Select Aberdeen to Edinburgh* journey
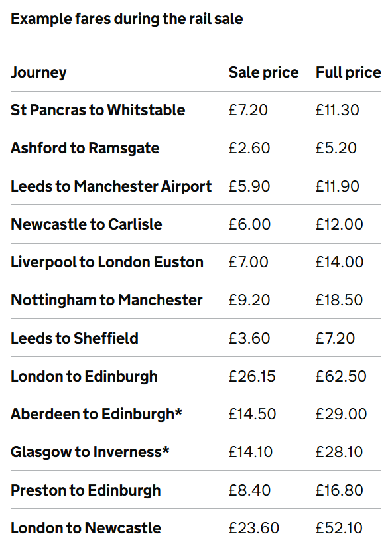This screenshot has height=558, width=392. [96, 414]
